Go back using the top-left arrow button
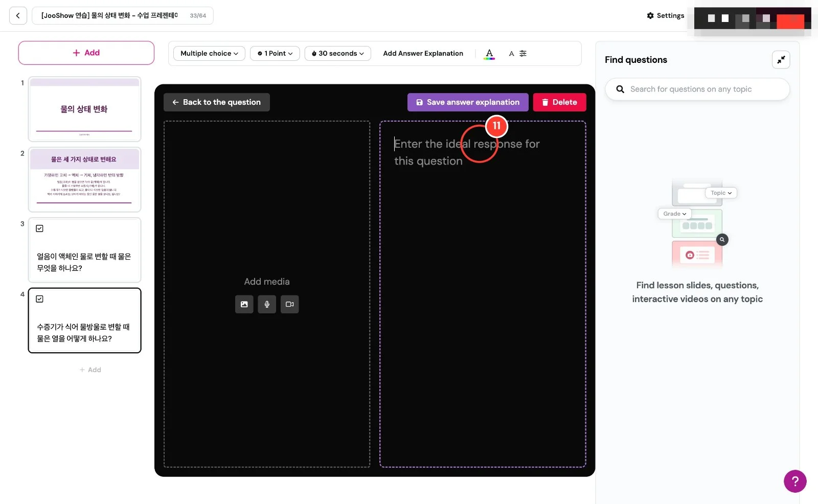Viewport: 818px width, 504px height. [x=18, y=15]
